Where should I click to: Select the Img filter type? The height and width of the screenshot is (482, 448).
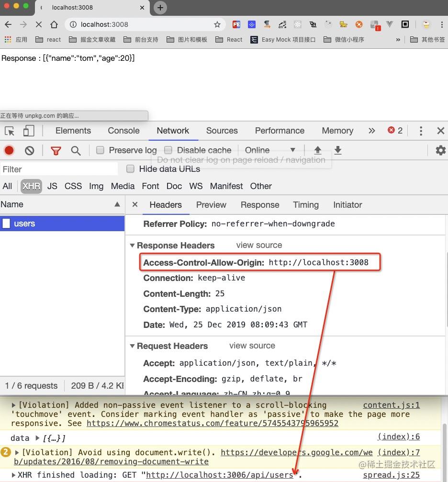[96, 186]
